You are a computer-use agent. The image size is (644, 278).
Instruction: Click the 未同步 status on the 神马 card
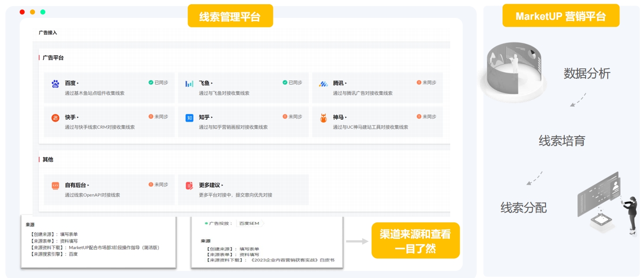(x=426, y=116)
